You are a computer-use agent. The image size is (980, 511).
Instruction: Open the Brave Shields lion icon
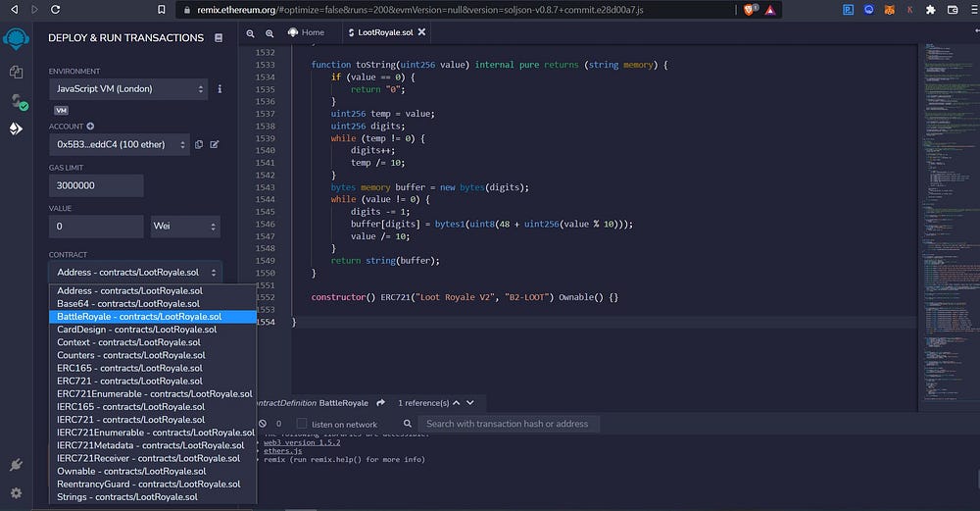749,10
